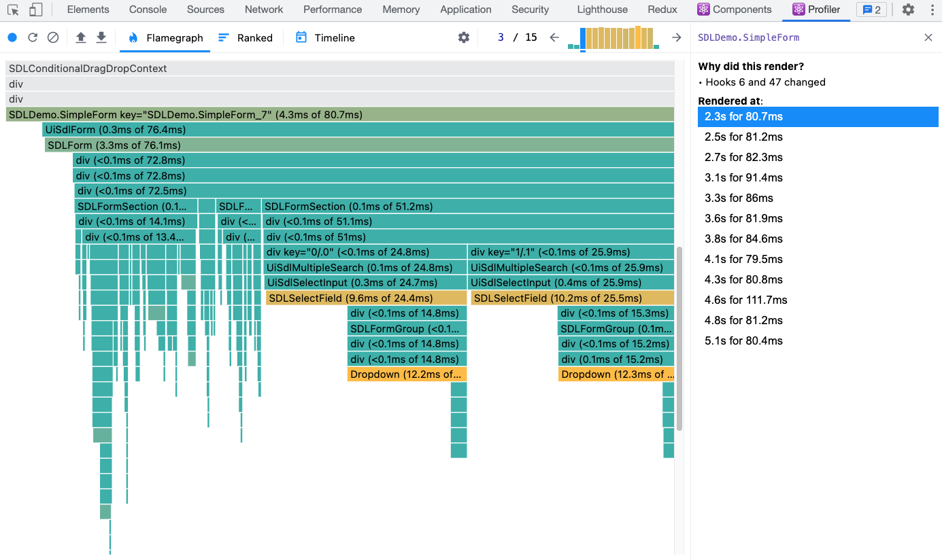Select the element inspection tool

12,10
